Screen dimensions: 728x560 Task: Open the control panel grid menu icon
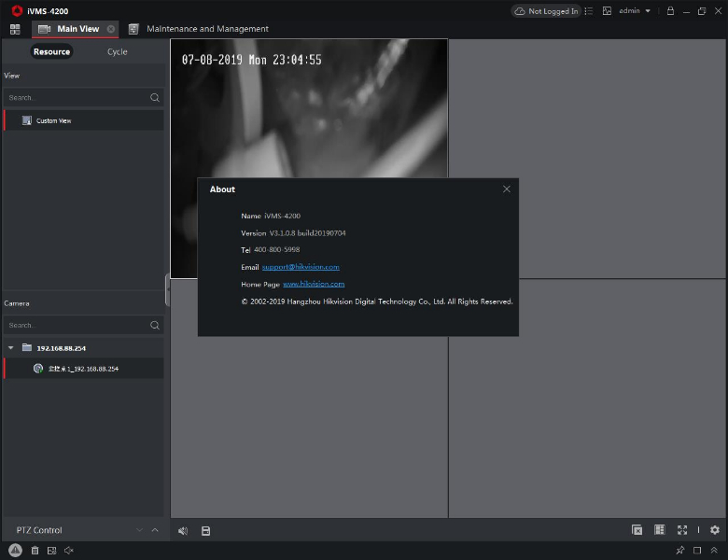point(15,29)
